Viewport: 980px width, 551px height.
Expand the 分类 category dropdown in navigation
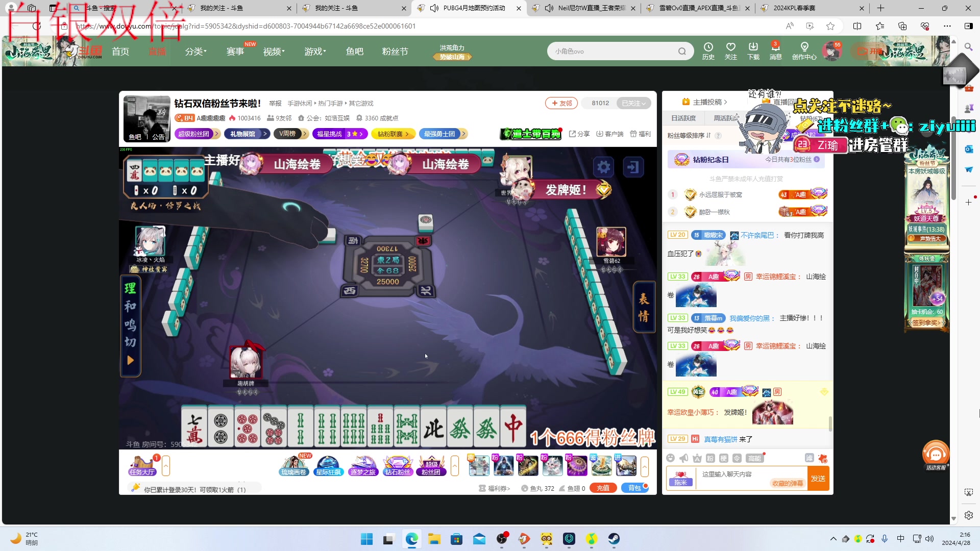tap(196, 51)
